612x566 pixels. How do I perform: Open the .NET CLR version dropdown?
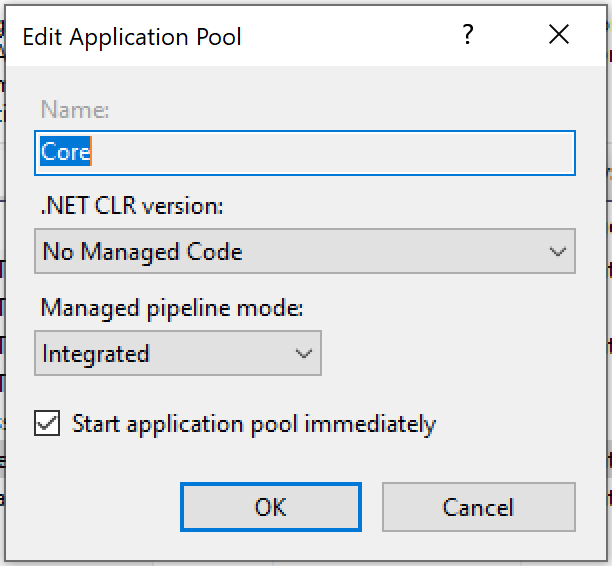click(x=304, y=252)
